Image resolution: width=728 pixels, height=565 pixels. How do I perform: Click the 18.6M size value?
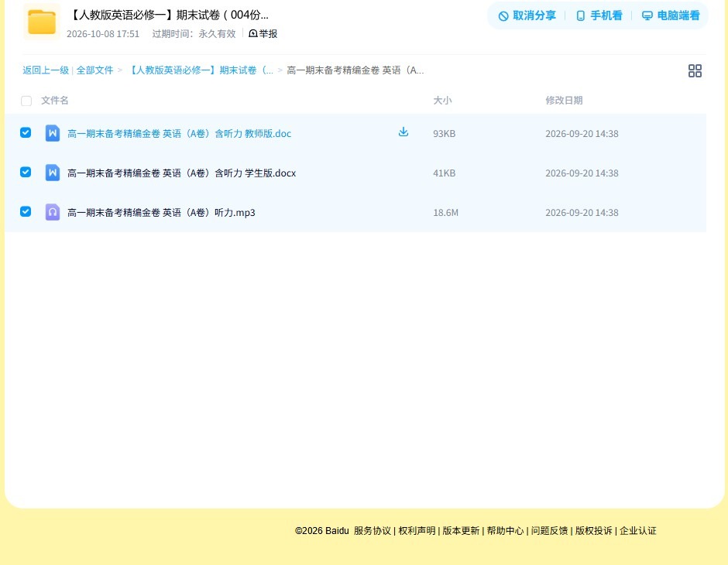tap(446, 212)
